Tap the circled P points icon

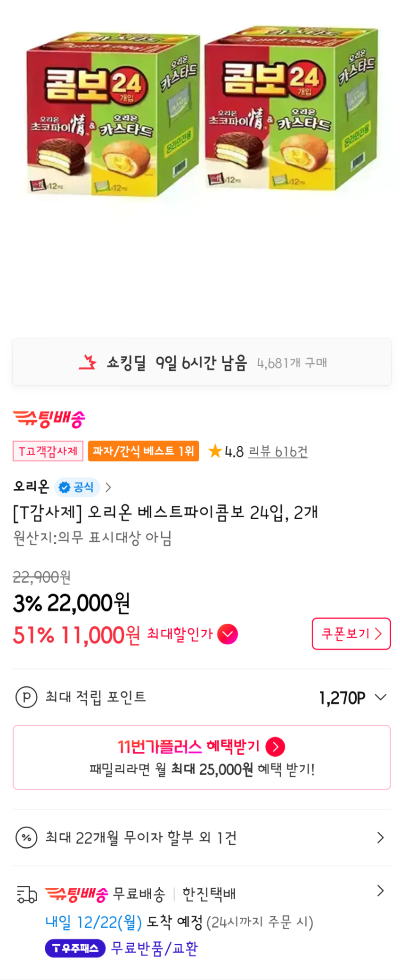click(x=26, y=697)
